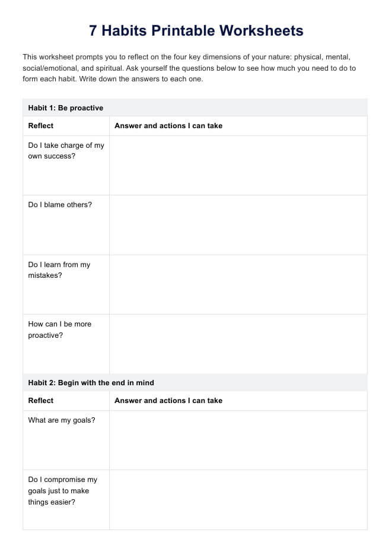Select 'Habit 2: Begin with the end in mind' header
The height and width of the screenshot is (555, 392).
coord(91,383)
